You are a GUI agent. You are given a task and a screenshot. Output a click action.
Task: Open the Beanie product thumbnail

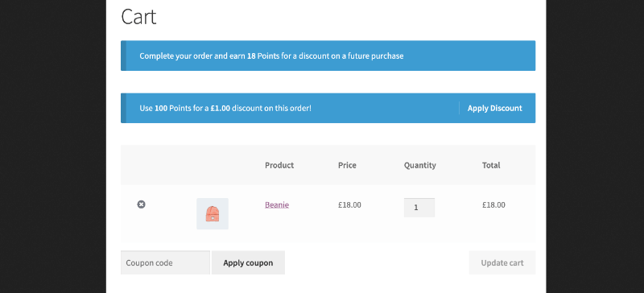point(213,213)
